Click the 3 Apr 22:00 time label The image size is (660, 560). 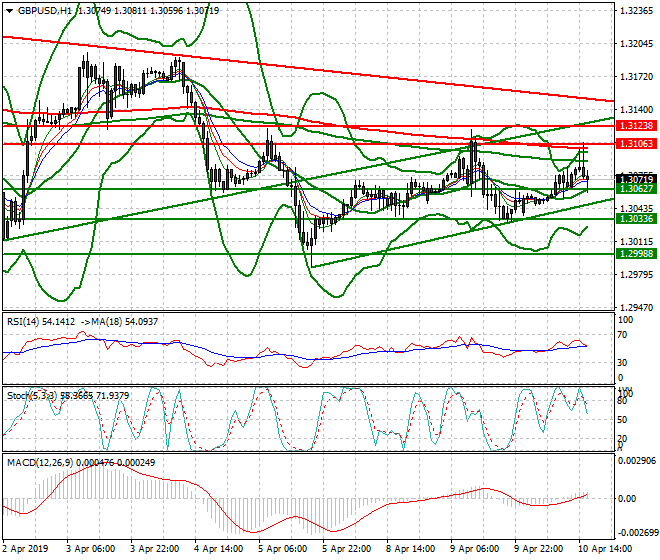(x=154, y=549)
